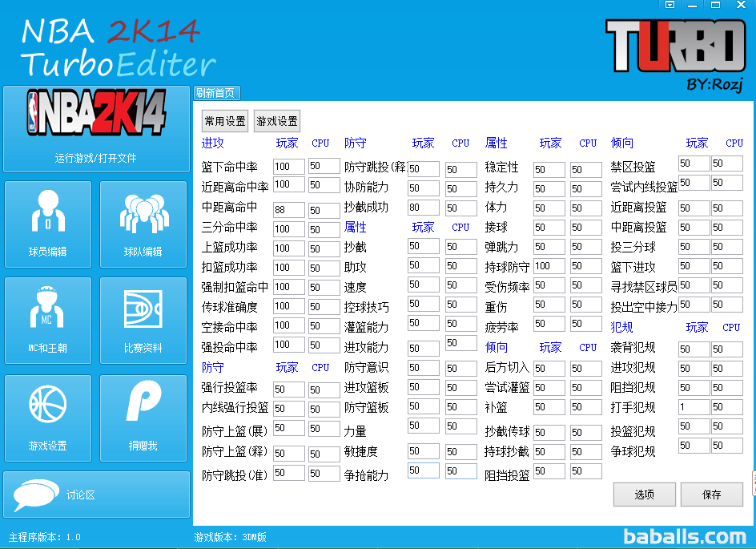Click the 扣篮成功率 player value field
Image resolution: width=756 pixels, height=549 pixels.
pos(289,268)
